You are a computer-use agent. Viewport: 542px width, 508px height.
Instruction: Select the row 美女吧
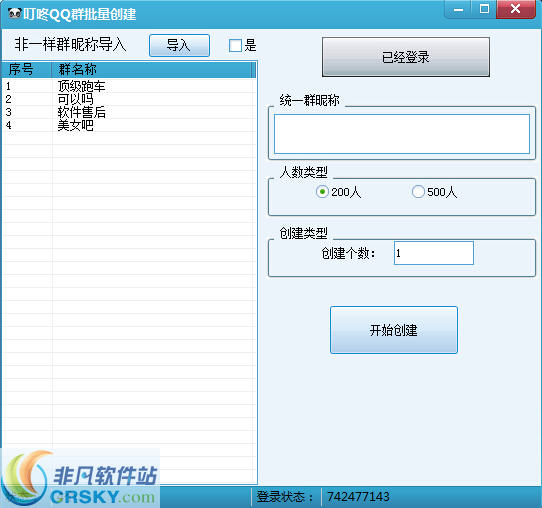[129, 125]
